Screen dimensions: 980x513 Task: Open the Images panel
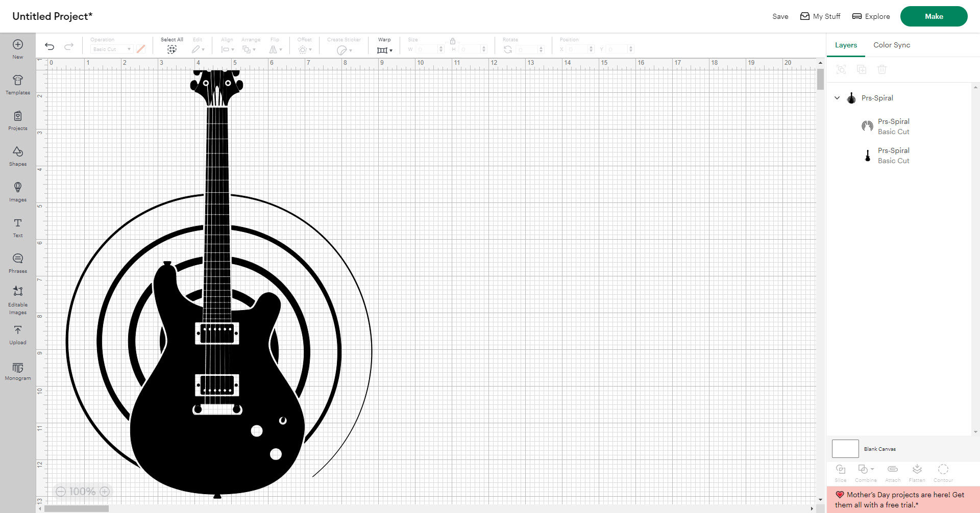pos(17,191)
